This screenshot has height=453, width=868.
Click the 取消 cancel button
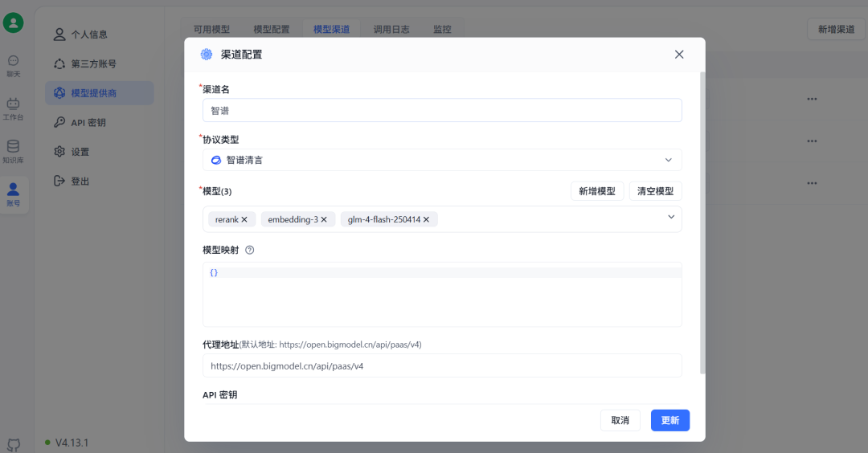pyautogui.click(x=620, y=420)
